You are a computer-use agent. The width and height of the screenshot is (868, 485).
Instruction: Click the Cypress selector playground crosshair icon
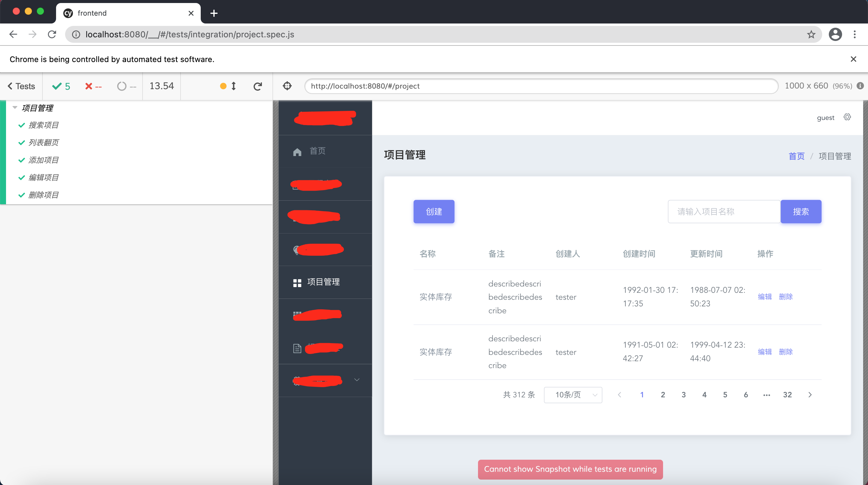point(287,86)
